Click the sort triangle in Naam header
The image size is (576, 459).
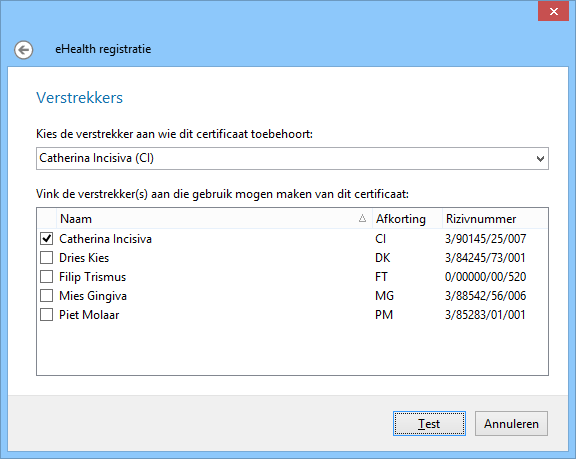point(362,218)
